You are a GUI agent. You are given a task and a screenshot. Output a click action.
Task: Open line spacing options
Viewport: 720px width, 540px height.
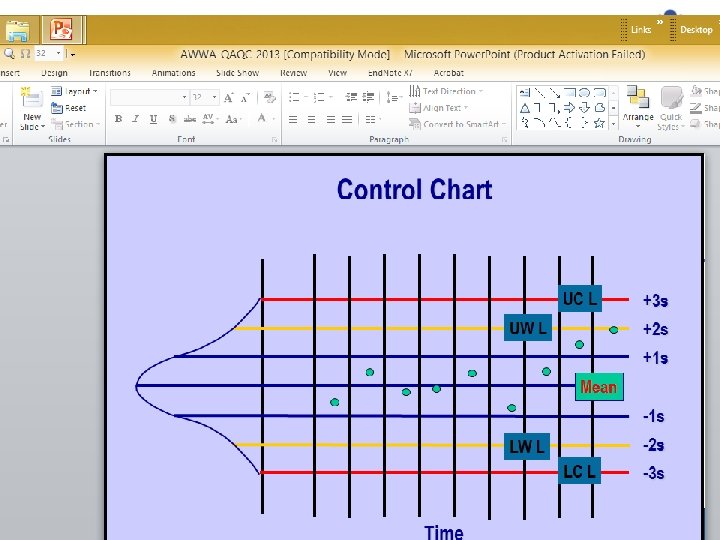pyautogui.click(x=394, y=97)
